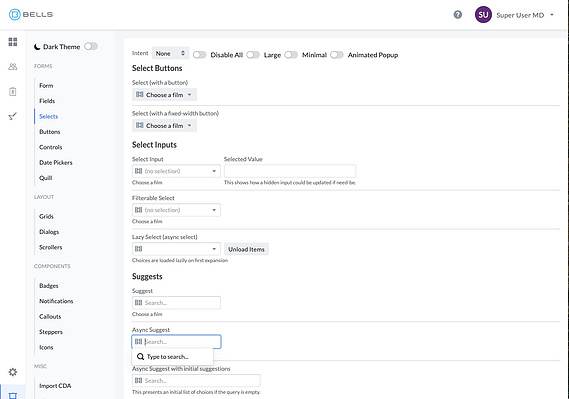Click the Selected Value input field
Image resolution: width=569 pixels, height=399 pixels.
(290, 171)
